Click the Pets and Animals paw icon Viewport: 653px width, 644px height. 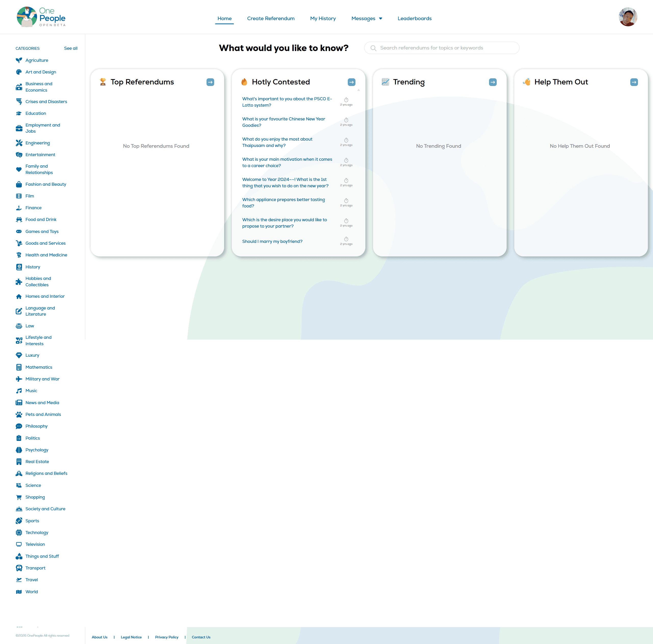(19, 414)
